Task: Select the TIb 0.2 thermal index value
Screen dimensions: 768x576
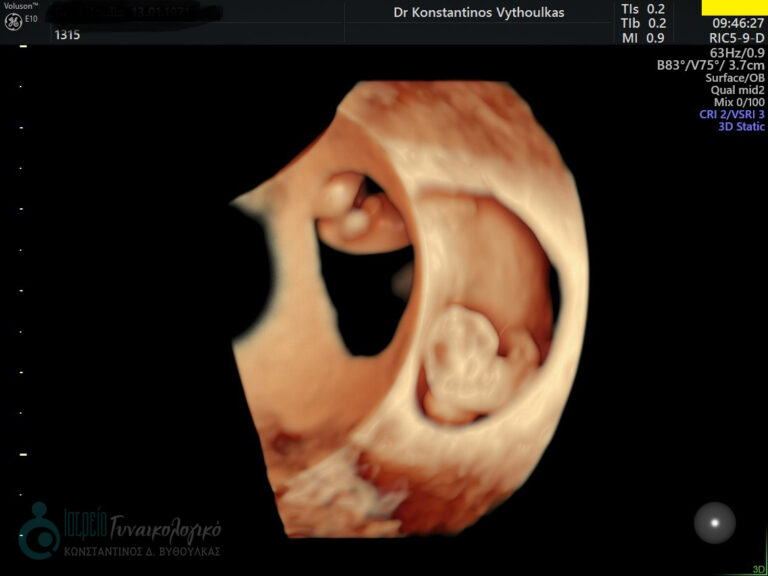Action: point(643,23)
